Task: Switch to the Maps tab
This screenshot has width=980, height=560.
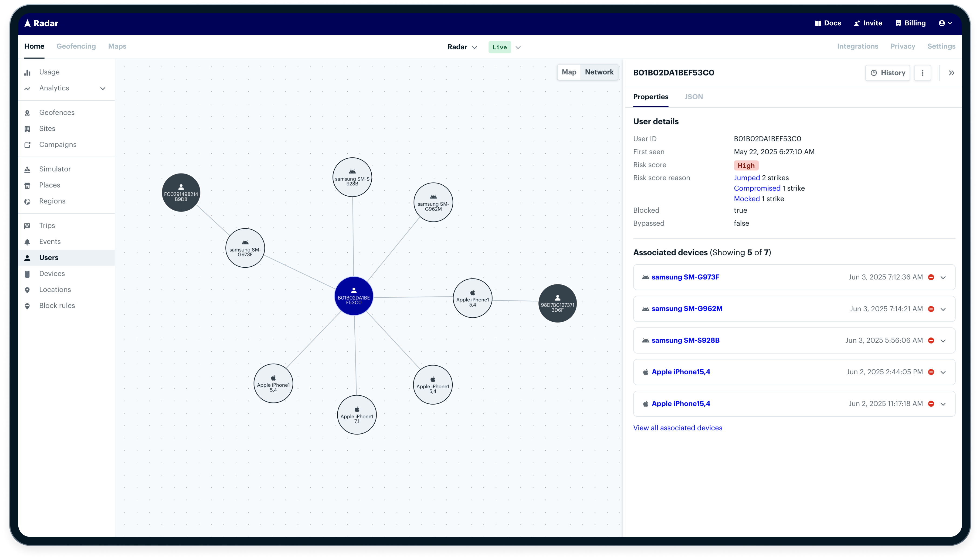Action: click(117, 46)
